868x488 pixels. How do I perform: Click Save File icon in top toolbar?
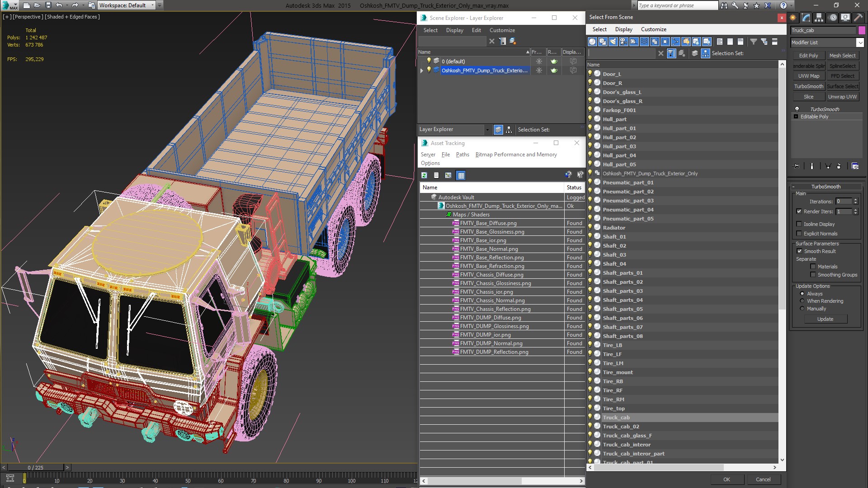tap(48, 5)
